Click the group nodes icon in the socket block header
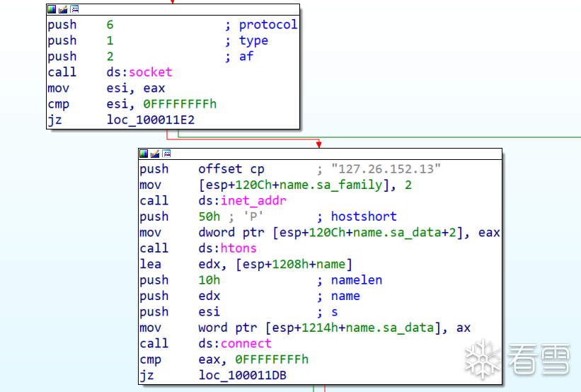This screenshot has width=581, height=392. click(x=74, y=9)
